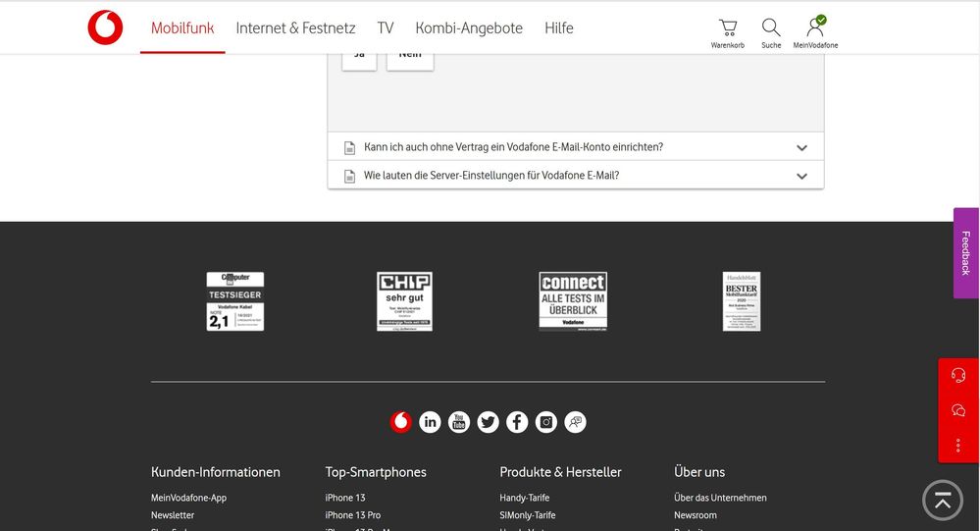This screenshot has width=980, height=531.
Task: Open the Handy-Tarife footer link
Action: tap(525, 498)
